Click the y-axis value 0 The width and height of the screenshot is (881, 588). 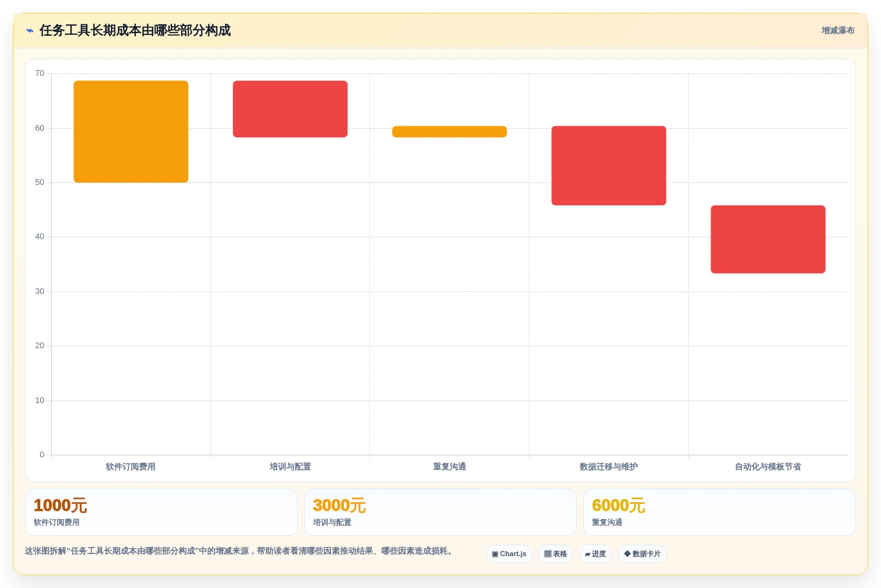pyautogui.click(x=42, y=455)
